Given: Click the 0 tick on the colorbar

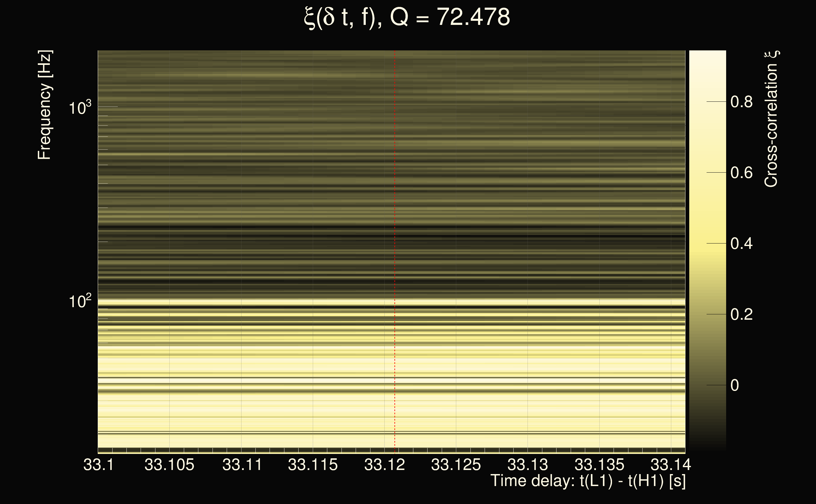Looking at the screenshot, I should (735, 385).
